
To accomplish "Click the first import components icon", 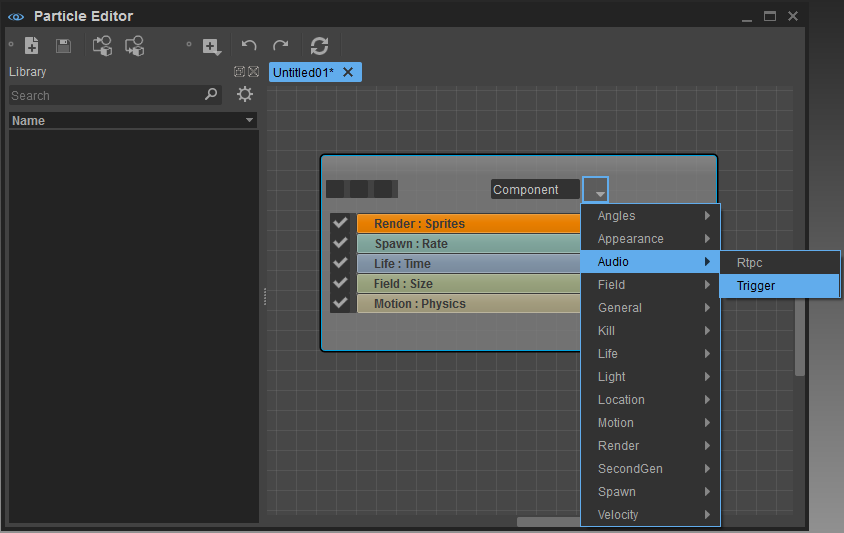I will click(x=102, y=46).
